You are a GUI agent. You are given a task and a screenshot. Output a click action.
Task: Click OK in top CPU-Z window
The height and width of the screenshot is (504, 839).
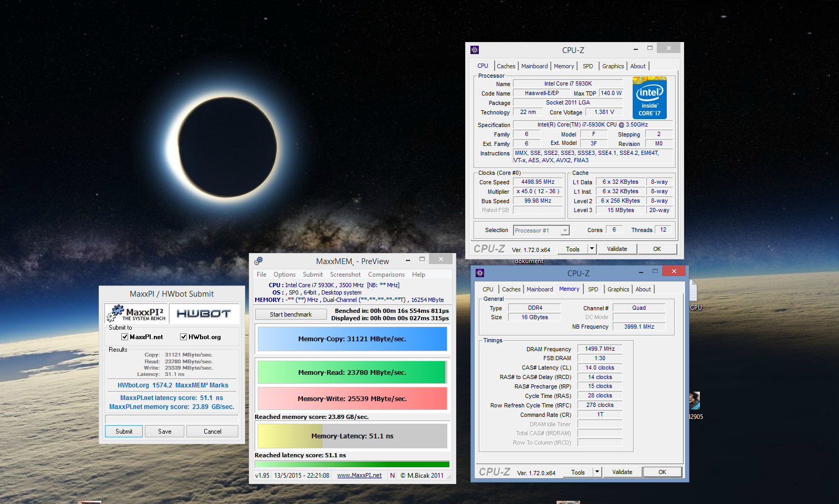pyautogui.click(x=657, y=249)
